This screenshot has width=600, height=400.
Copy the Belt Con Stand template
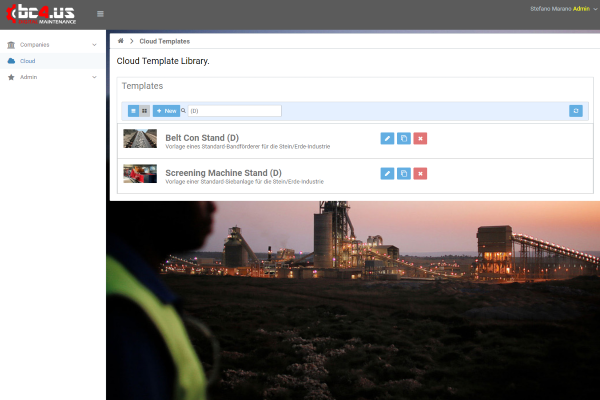point(403,139)
